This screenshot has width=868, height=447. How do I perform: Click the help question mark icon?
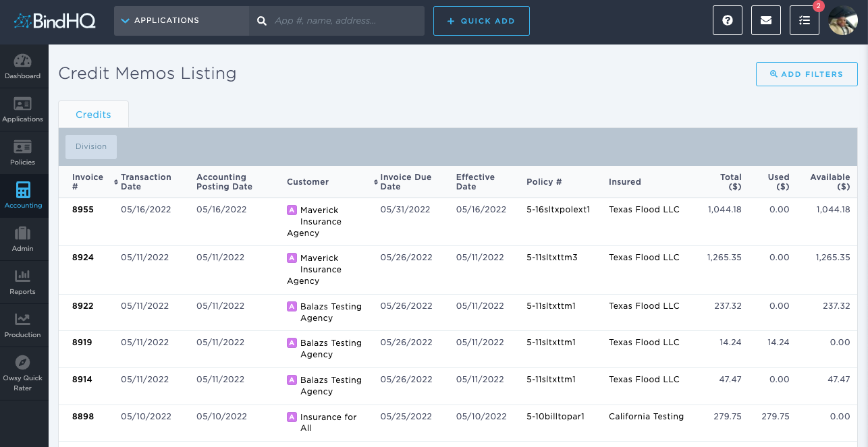[x=728, y=21]
